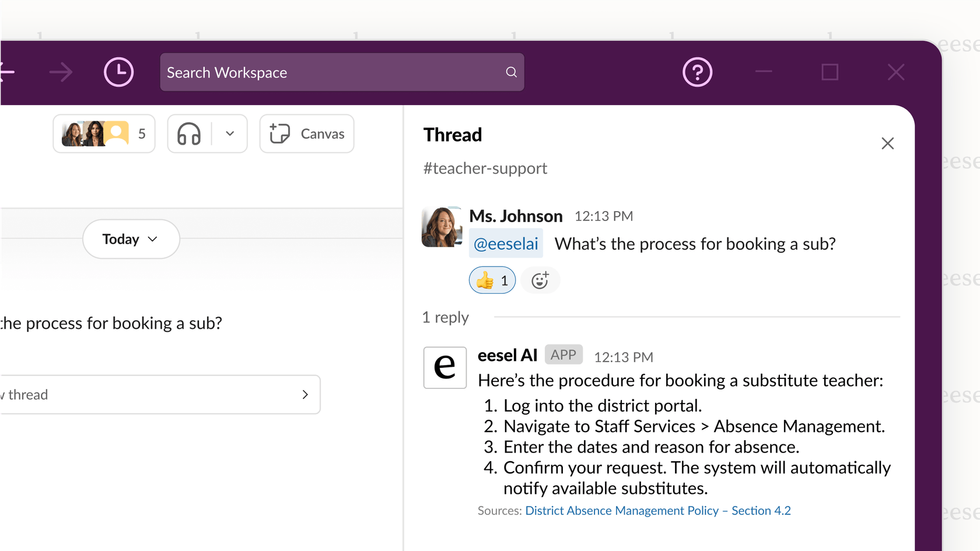Open Slack help with question mark icon
Viewport: 980px width, 551px height.
coord(697,72)
